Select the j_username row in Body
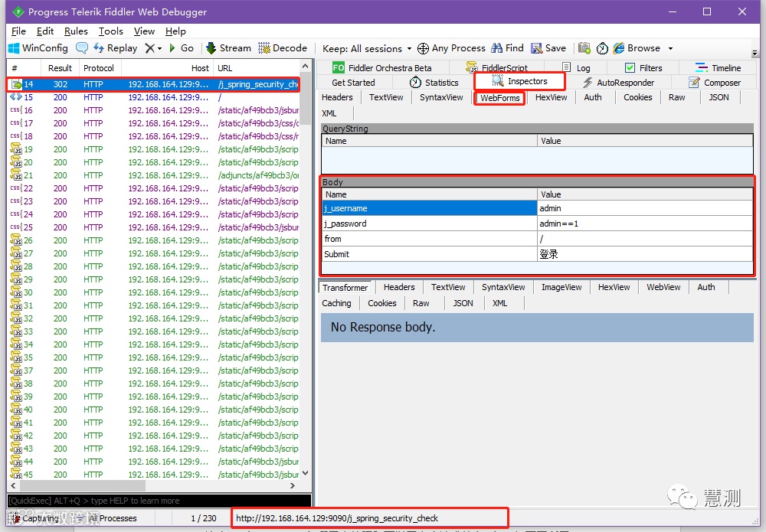This screenshot has height=532, width=766. coord(537,208)
